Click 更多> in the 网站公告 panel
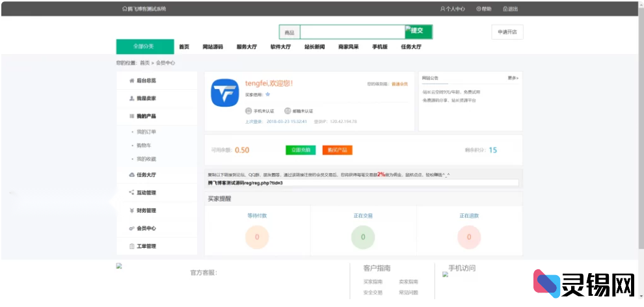The image size is (644, 307). (513, 77)
